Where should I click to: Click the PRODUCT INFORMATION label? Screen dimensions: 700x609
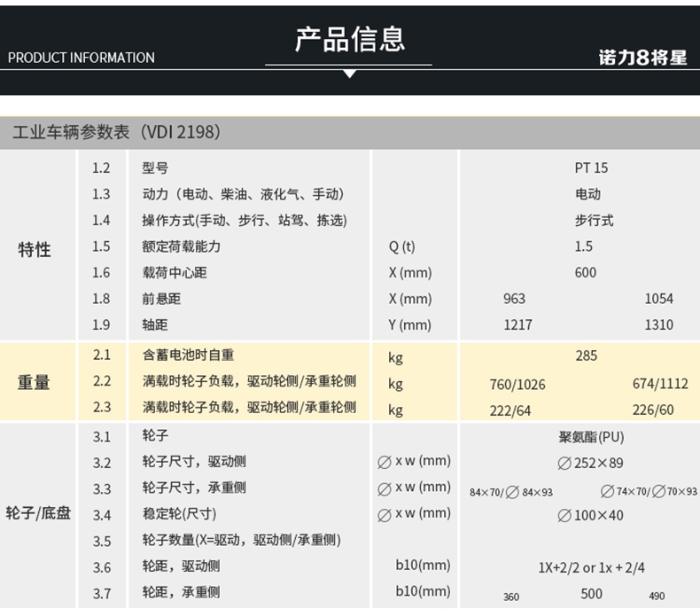pos(82,58)
